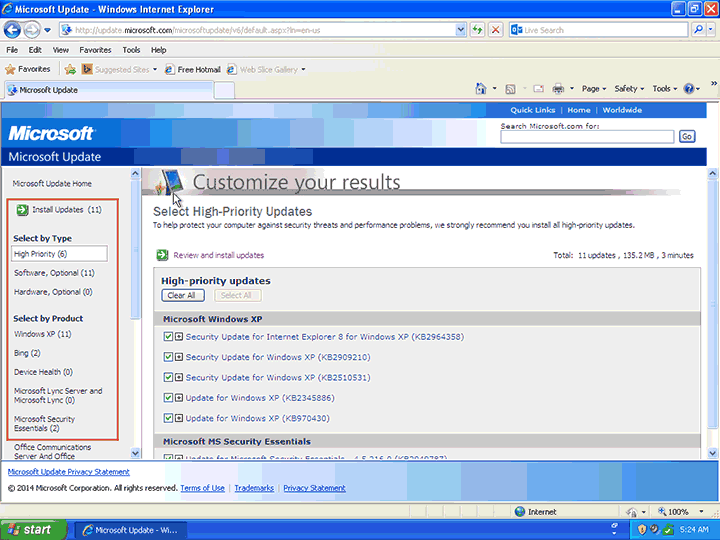Select Software, Optional (11) type

(x=54, y=273)
